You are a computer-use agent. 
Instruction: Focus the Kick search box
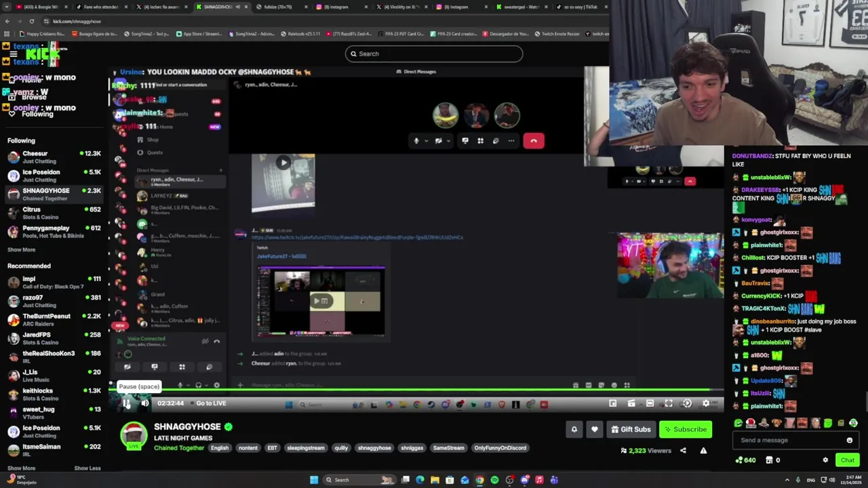coord(434,54)
